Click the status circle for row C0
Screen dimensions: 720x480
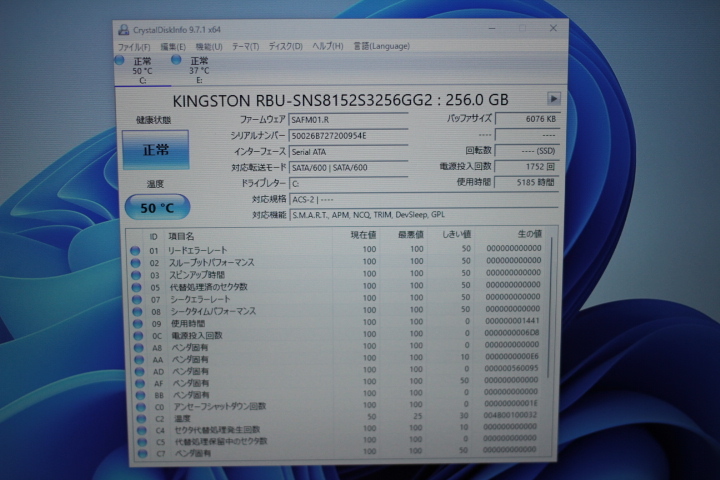click(x=141, y=407)
